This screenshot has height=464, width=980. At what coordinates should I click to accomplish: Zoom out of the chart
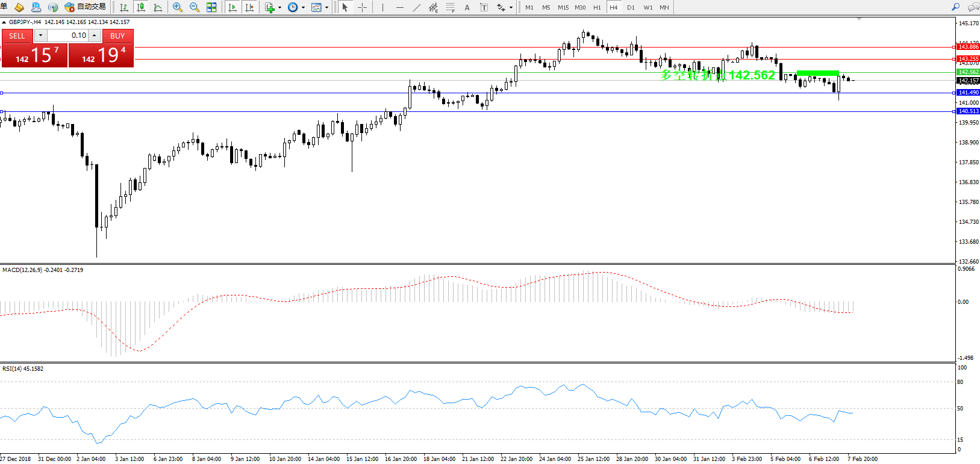click(x=195, y=7)
